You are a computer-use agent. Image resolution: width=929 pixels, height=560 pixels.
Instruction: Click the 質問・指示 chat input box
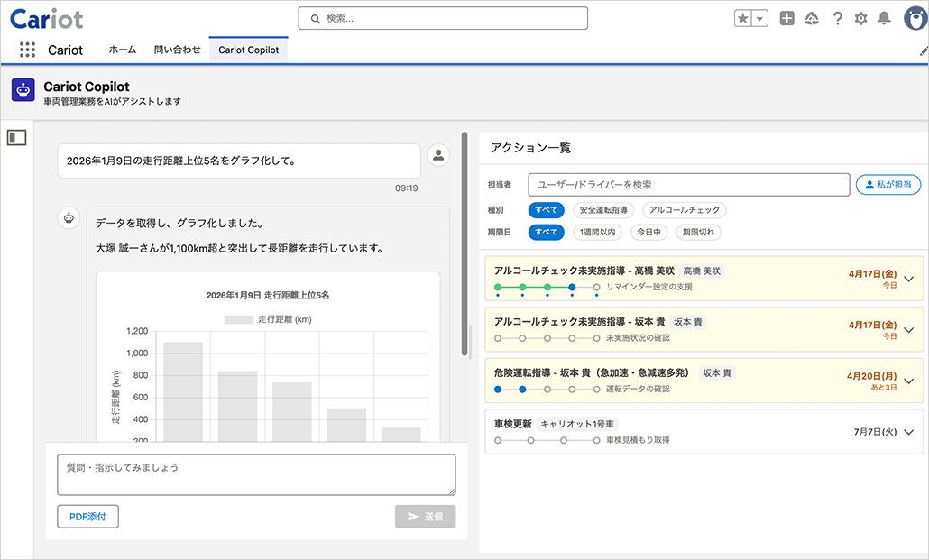tap(256, 474)
